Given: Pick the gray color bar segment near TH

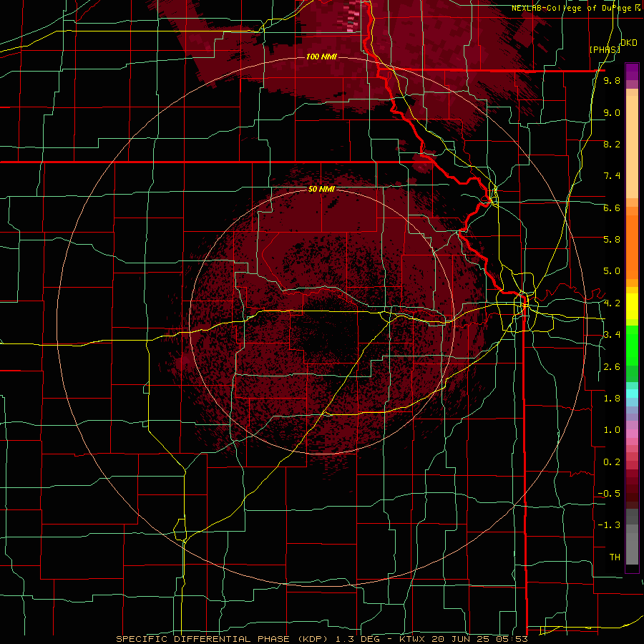Looking at the screenshot, I should pyautogui.click(x=632, y=550).
